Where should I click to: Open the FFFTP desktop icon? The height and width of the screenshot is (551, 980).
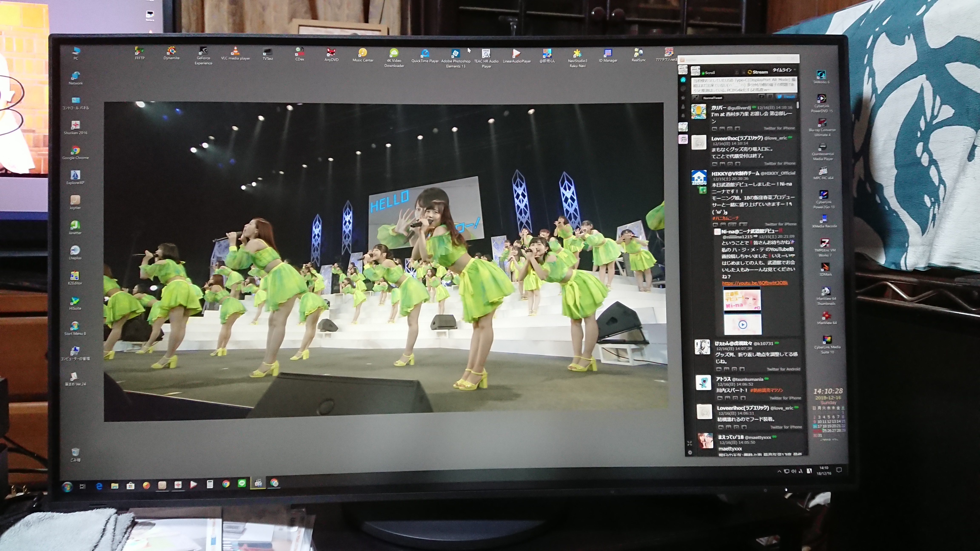tap(140, 53)
